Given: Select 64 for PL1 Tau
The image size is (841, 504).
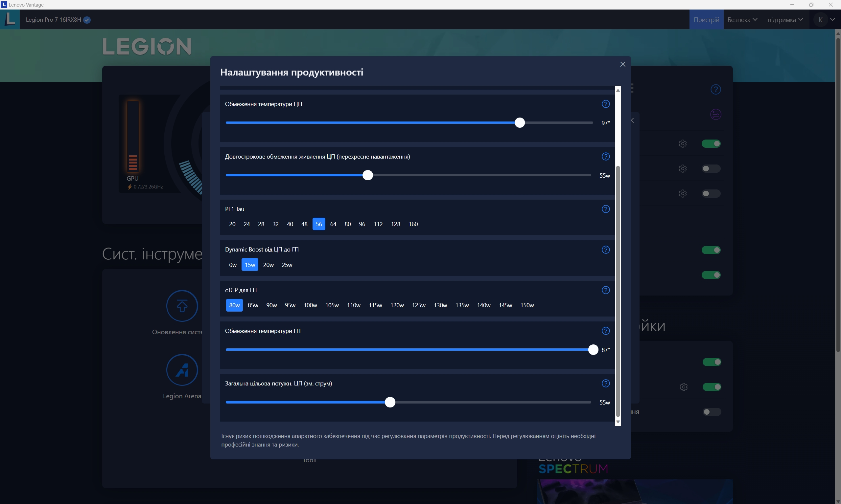Looking at the screenshot, I should [333, 224].
